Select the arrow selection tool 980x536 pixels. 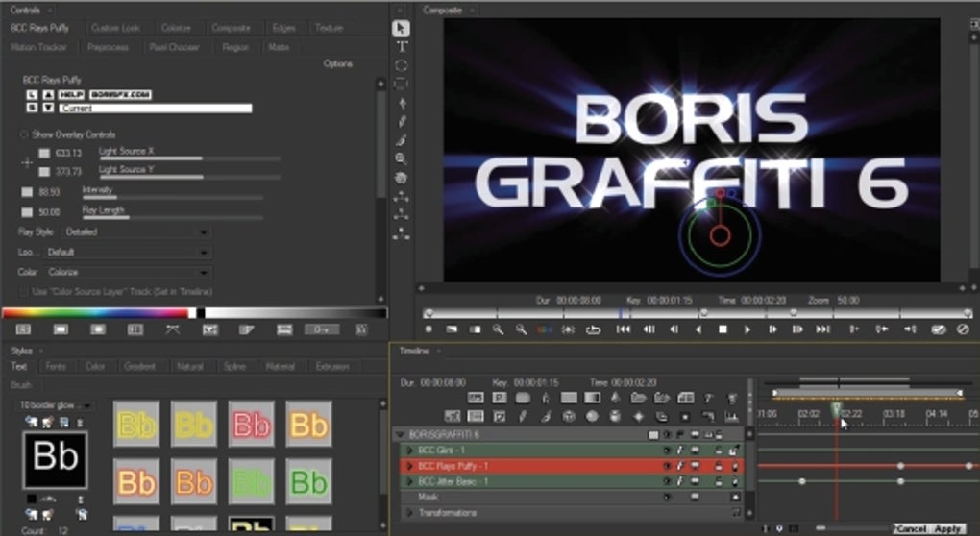point(402,28)
